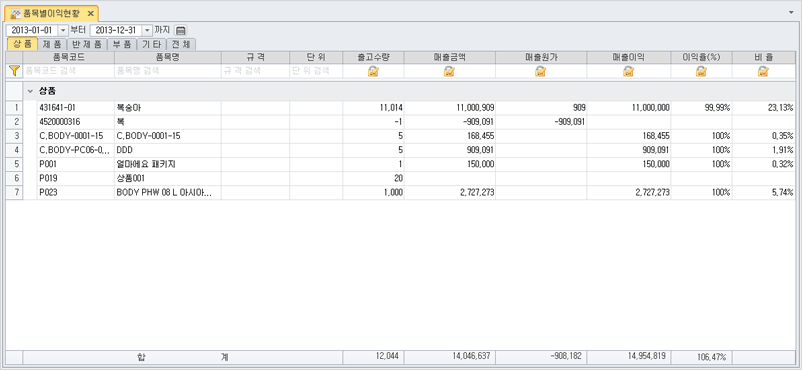Click the 규격 검색 filter field
The width and height of the screenshot is (802, 370).
click(255, 71)
